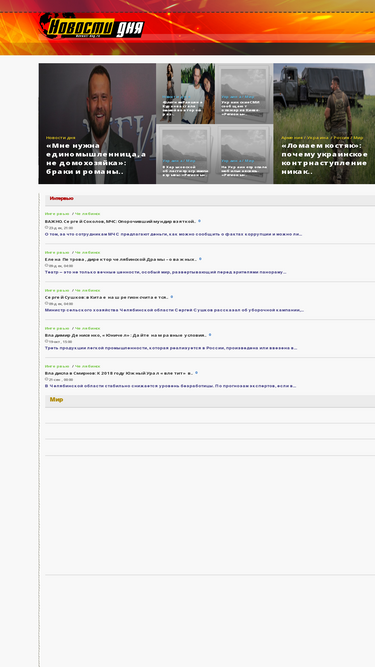Open the Новости дня site logo
The height and width of the screenshot is (667, 375).
[92, 26]
